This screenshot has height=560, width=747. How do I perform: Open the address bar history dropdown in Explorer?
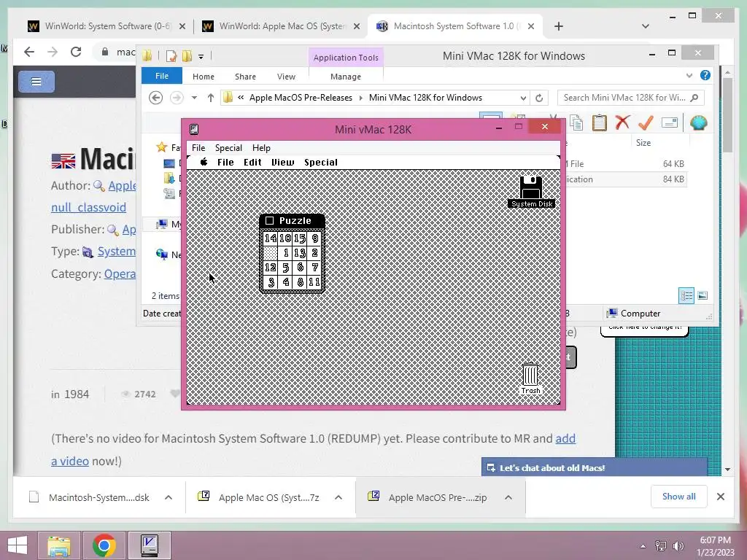coord(523,98)
